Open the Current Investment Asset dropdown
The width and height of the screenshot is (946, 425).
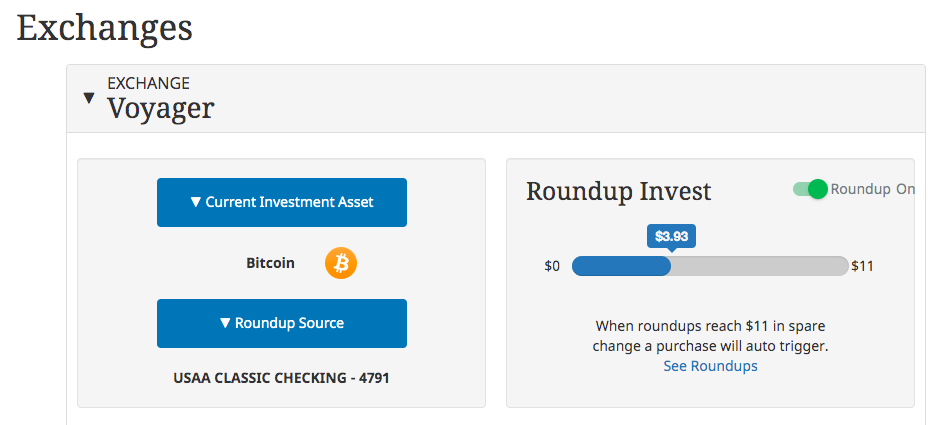(x=282, y=202)
